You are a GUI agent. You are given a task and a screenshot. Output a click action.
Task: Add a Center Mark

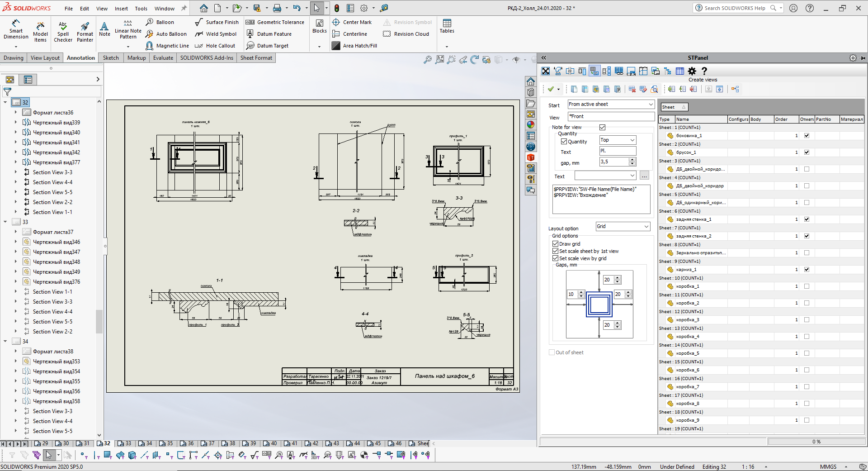click(x=352, y=22)
